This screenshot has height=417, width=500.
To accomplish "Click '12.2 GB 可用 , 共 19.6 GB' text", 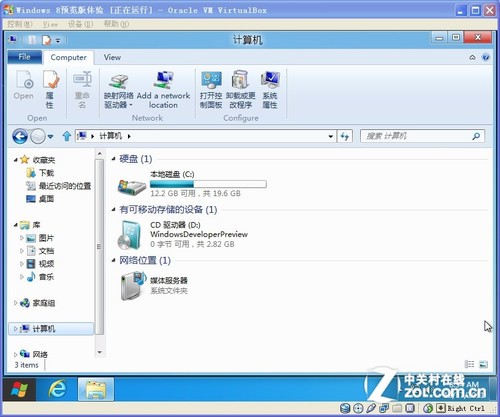I will 195,193.
